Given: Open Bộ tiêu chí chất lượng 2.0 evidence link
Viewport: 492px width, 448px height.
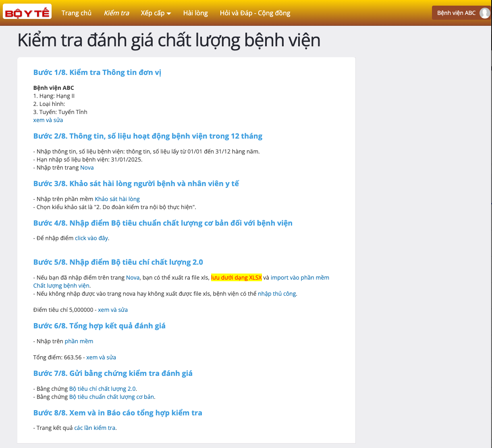Looking at the screenshot, I should click(x=102, y=389).
